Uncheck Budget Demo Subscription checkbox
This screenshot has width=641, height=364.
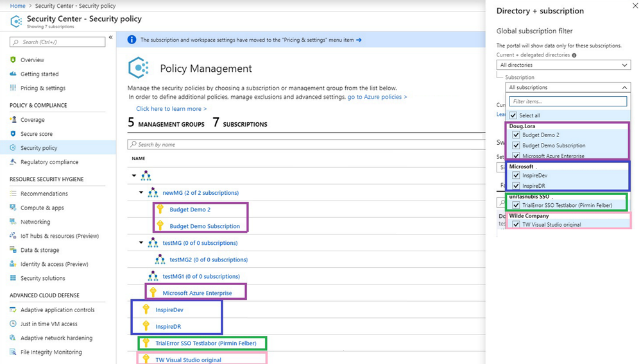[x=516, y=145]
